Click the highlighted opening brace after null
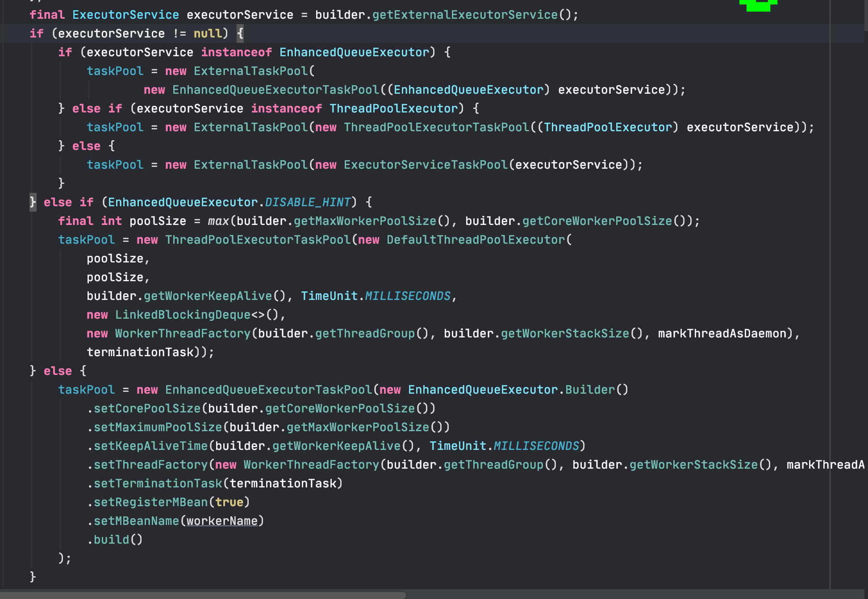 240,33
